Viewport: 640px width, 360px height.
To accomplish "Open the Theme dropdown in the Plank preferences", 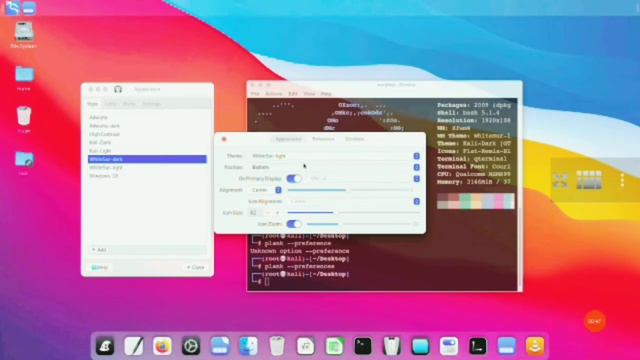I will click(x=335, y=156).
